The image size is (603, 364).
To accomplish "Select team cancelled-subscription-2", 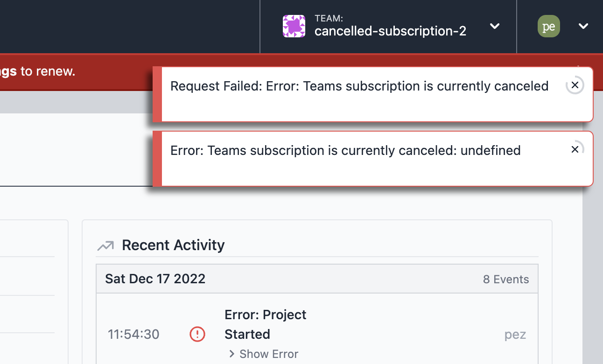I will pyautogui.click(x=391, y=31).
